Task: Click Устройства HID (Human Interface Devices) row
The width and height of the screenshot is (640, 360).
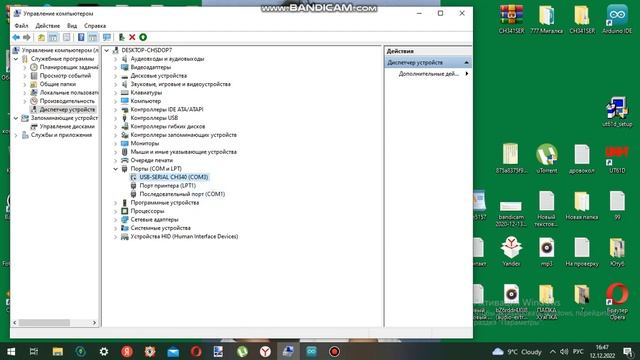Action: (184, 237)
